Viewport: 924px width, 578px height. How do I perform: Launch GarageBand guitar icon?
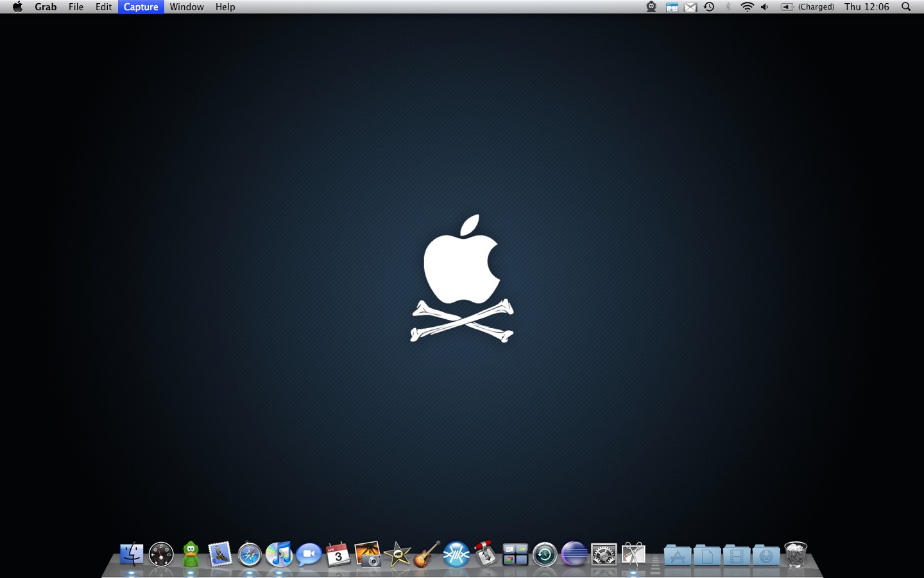coord(427,554)
